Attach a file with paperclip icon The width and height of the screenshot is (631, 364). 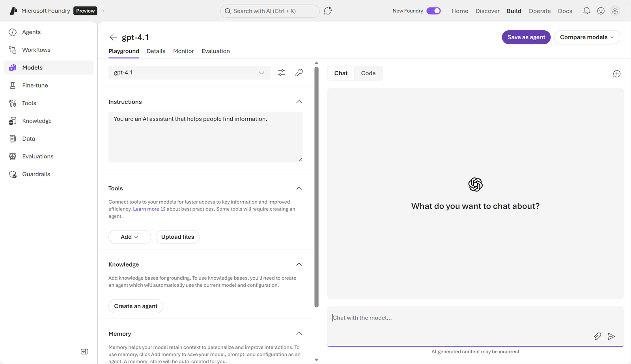(597, 336)
